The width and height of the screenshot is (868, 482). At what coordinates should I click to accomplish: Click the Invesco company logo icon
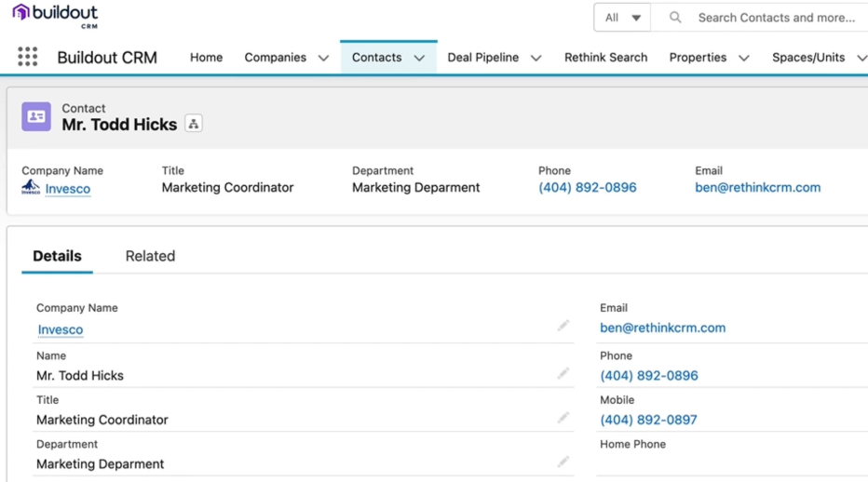(x=31, y=188)
